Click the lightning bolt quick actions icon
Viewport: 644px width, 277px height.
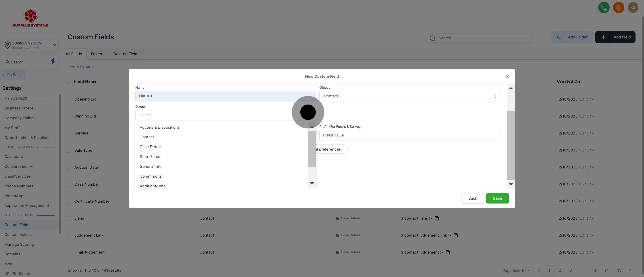(53, 61)
